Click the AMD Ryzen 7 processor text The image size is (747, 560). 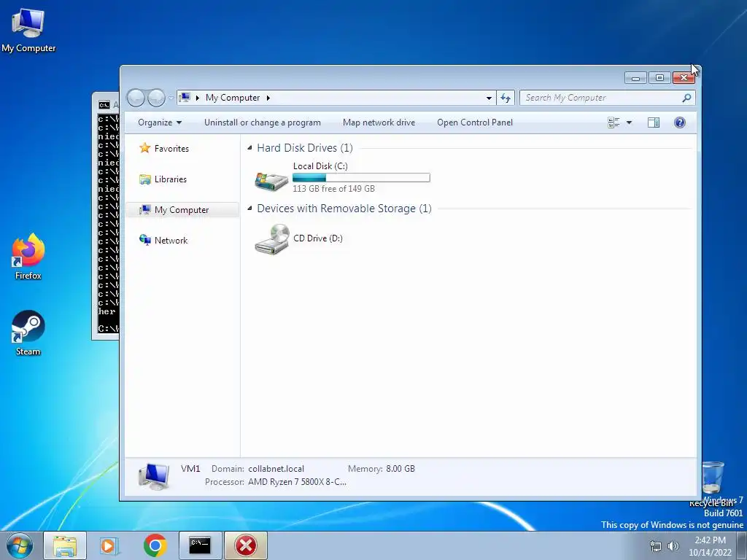[x=298, y=483]
